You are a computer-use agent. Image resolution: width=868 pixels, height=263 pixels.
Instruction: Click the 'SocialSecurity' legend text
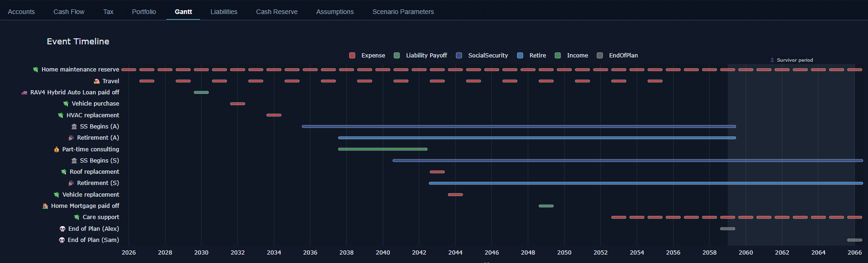[488, 56]
